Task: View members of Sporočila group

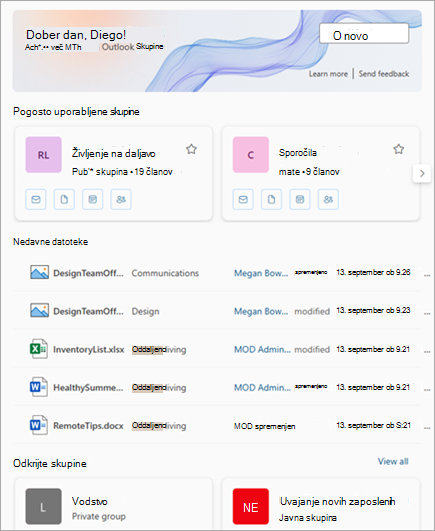Action: [x=328, y=199]
